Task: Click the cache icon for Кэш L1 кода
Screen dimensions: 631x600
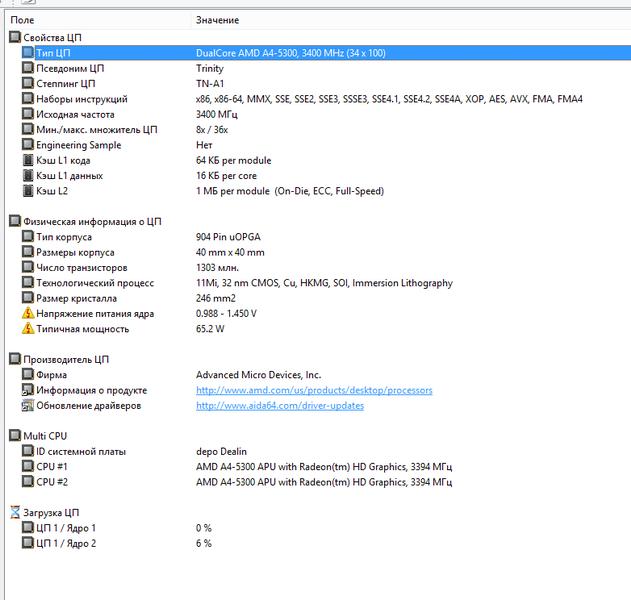Action: point(28,160)
